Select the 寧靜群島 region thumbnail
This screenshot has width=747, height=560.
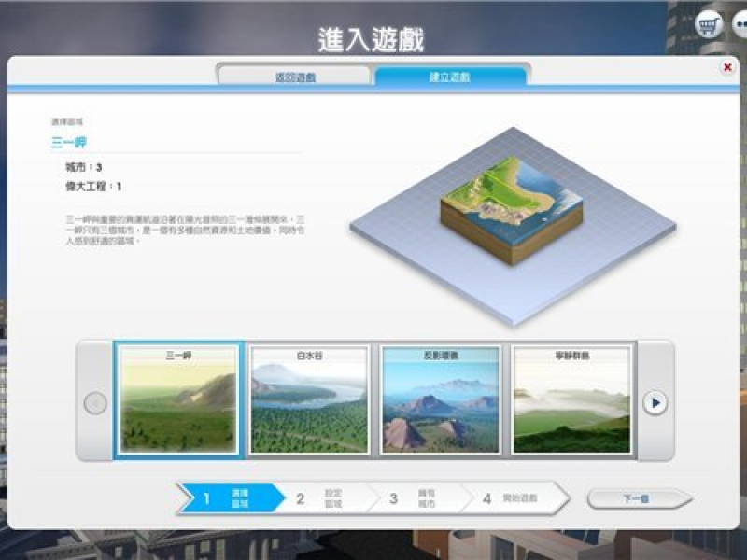[x=571, y=400]
